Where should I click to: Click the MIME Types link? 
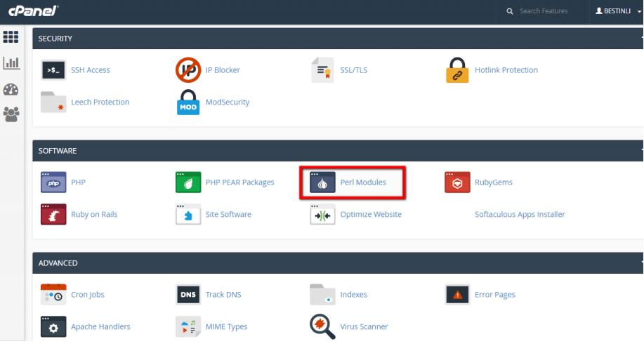(x=226, y=327)
